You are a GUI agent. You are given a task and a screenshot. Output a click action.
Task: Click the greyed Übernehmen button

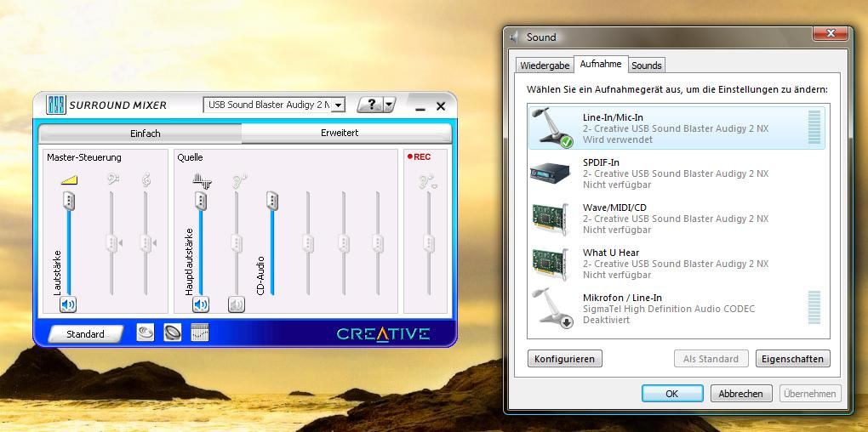click(x=810, y=394)
